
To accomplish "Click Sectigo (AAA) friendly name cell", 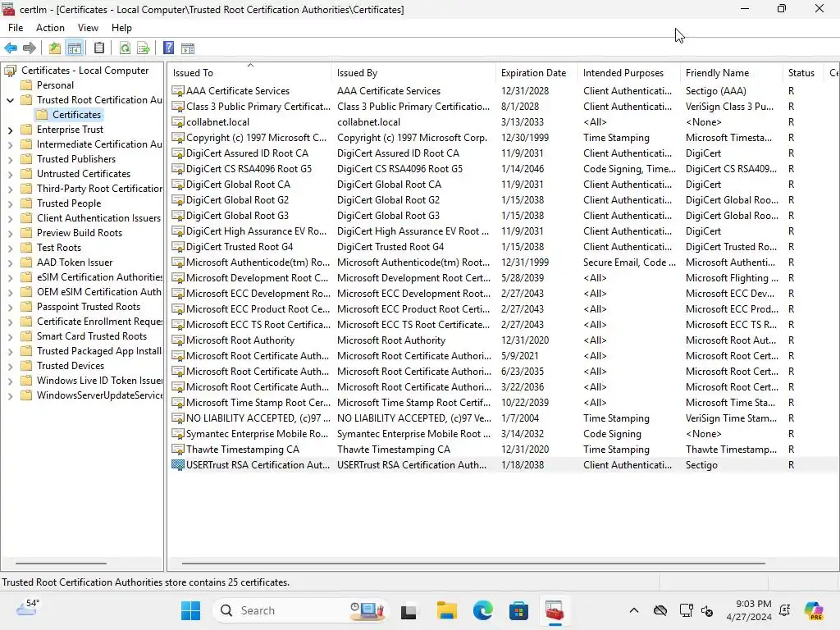I will point(715,91).
